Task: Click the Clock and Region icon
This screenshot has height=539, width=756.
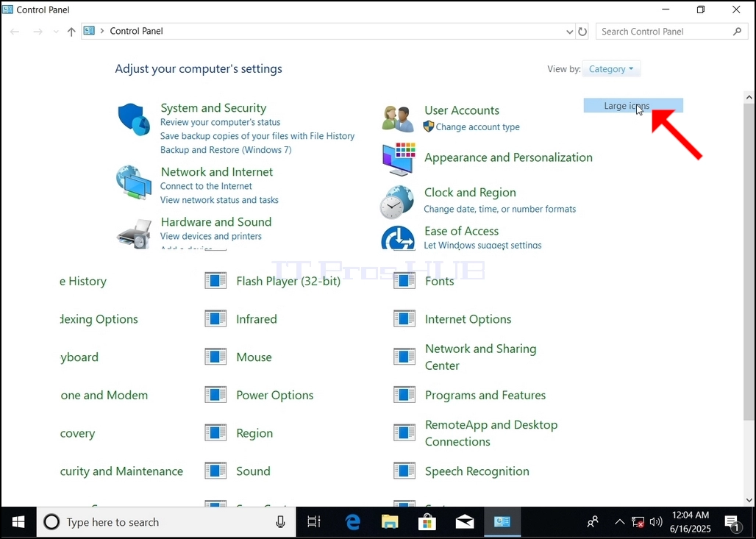Action: coord(397,202)
